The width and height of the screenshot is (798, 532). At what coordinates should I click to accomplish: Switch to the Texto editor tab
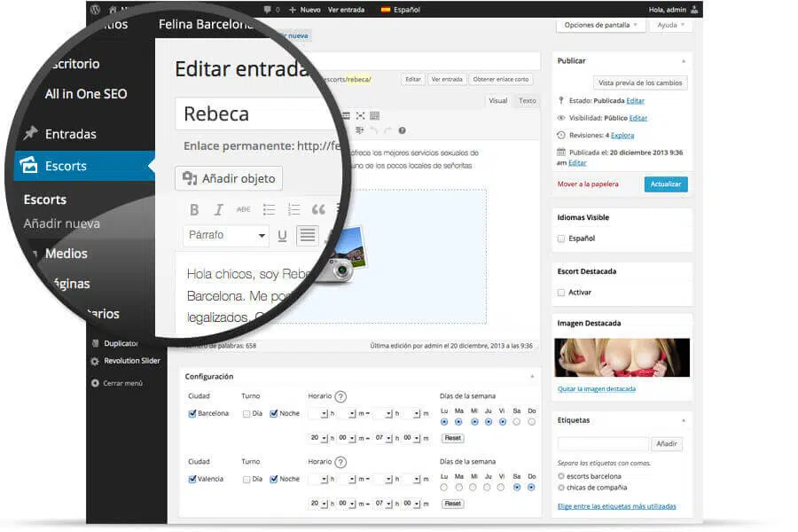click(528, 101)
